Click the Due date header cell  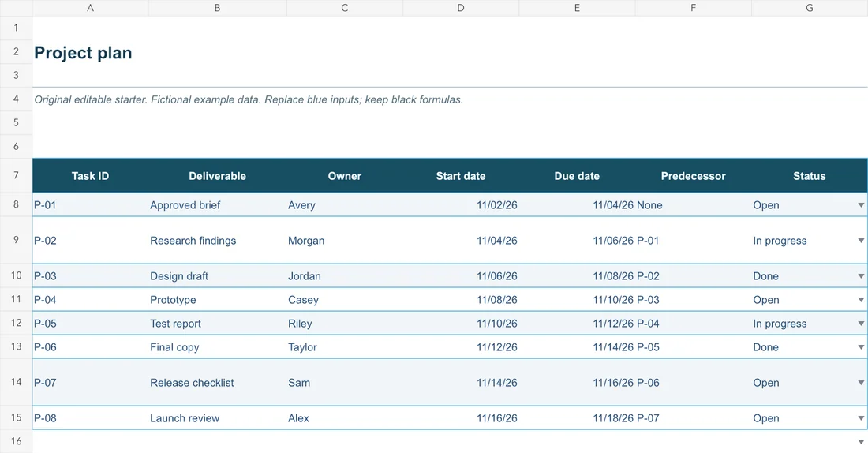tap(578, 175)
